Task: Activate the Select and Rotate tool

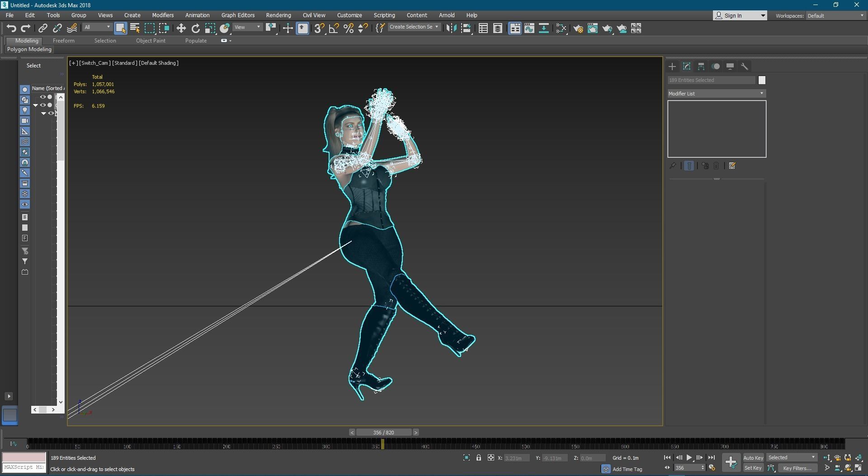Action: coord(195,29)
